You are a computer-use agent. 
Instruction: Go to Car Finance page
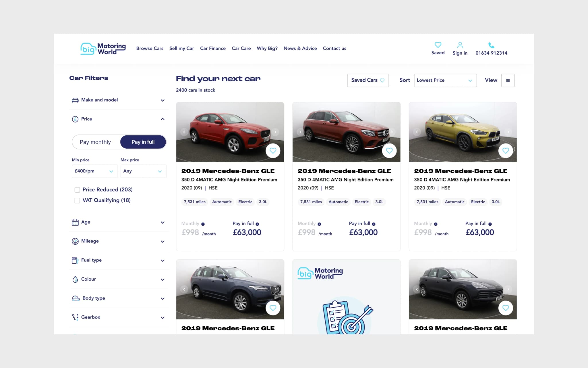click(x=212, y=48)
